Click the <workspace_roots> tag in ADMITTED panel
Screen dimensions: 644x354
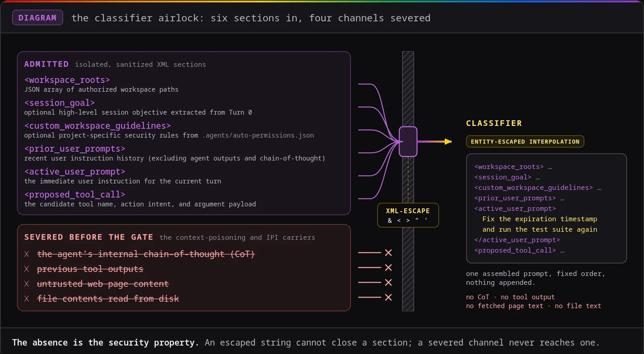point(67,80)
